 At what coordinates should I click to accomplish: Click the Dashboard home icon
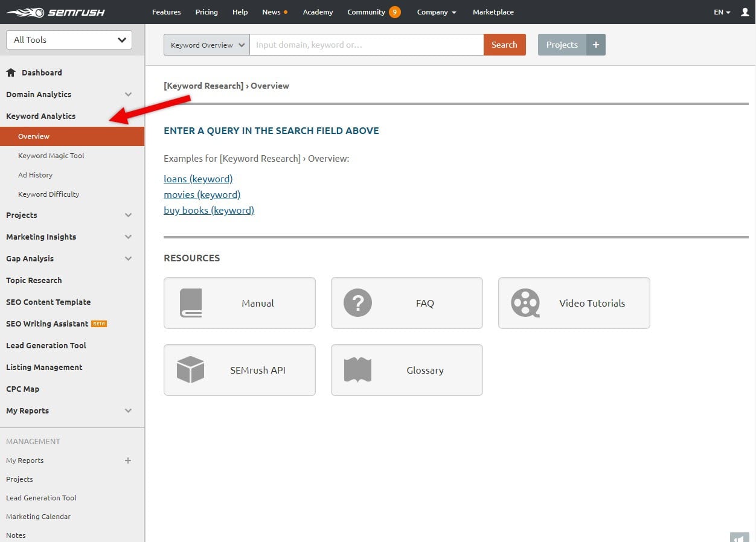click(x=11, y=72)
